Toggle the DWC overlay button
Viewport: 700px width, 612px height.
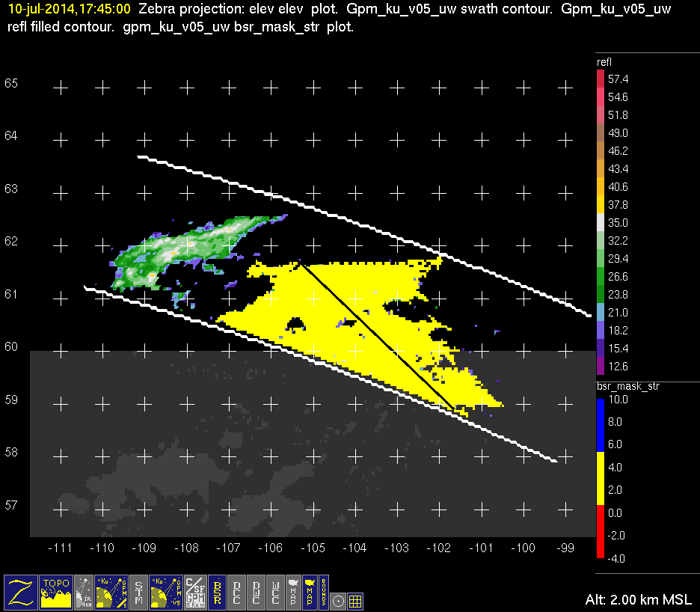tap(257, 592)
